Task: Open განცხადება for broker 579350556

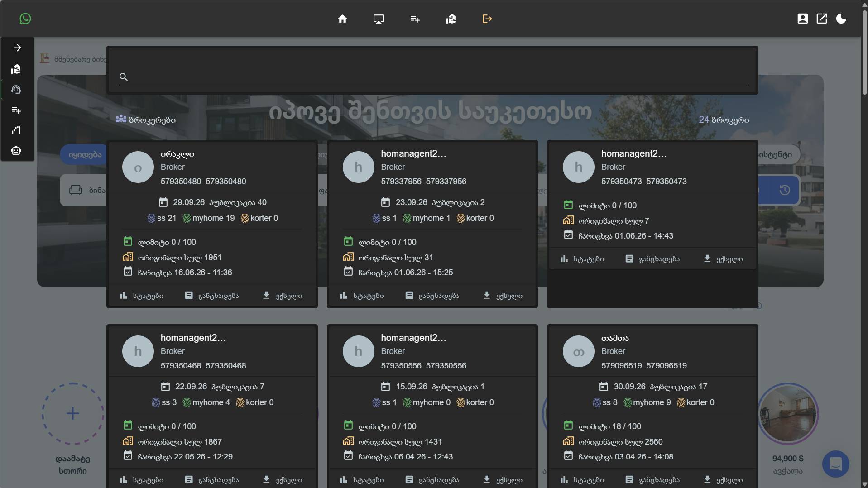Action: (432, 480)
